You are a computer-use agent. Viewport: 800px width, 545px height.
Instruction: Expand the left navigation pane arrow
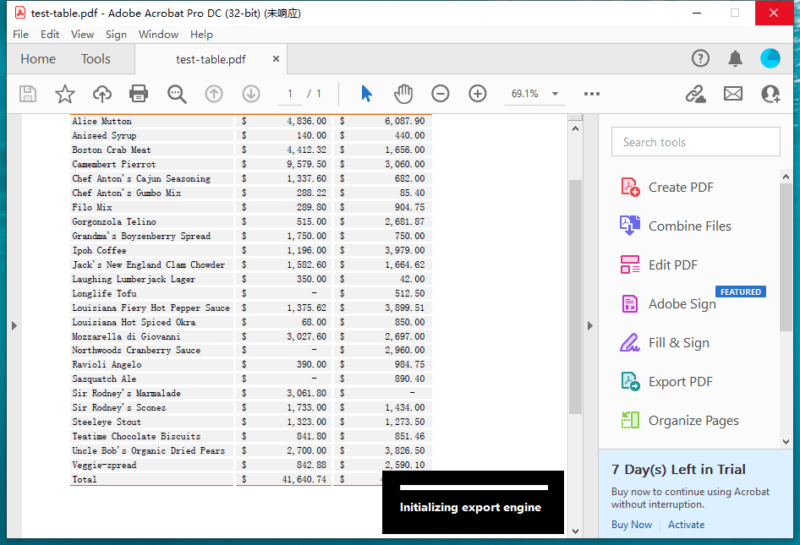click(x=14, y=326)
